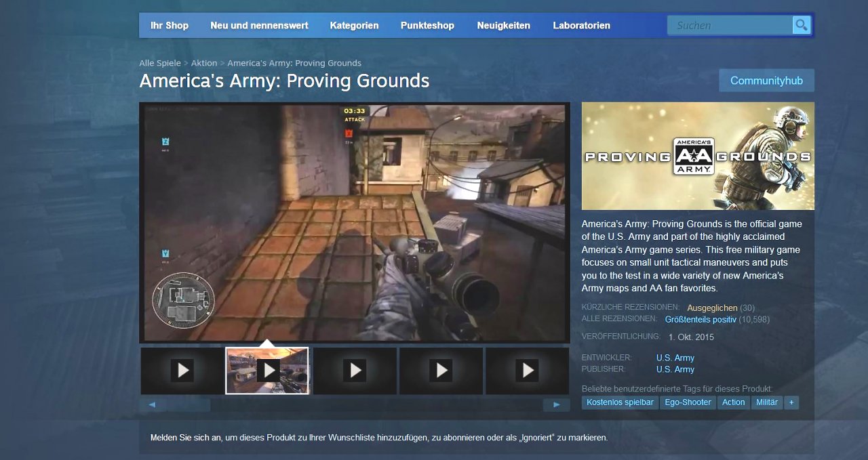Click the left arrow of thumbnail strip

tap(152, 404)
